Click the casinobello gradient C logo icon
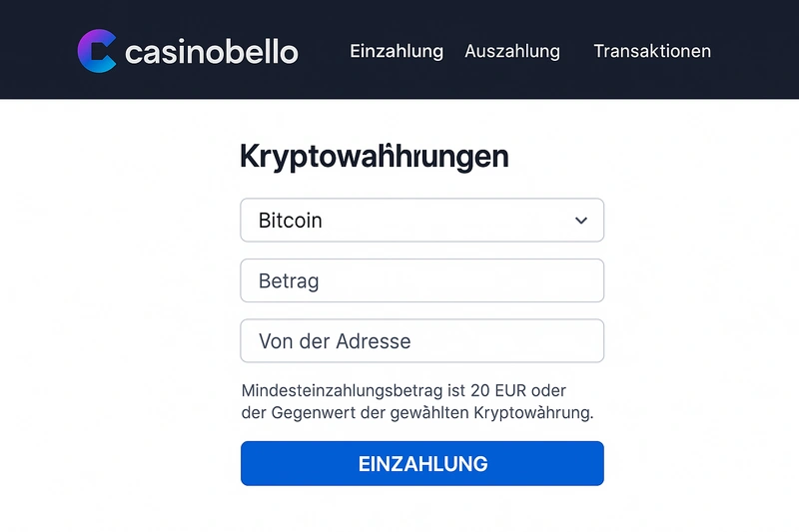This screenshot has width=799, height=532. 97,51
